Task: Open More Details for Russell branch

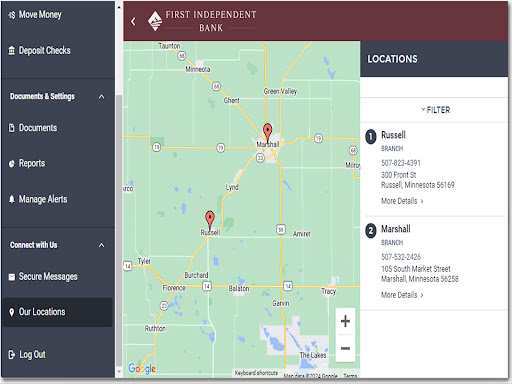Action: 402,201
